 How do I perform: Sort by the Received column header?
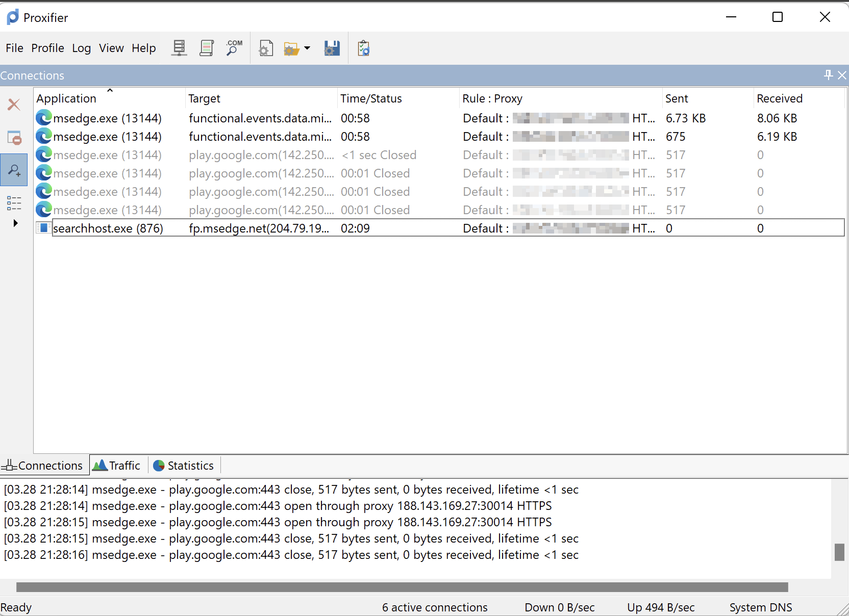click(x=799, y=98)
